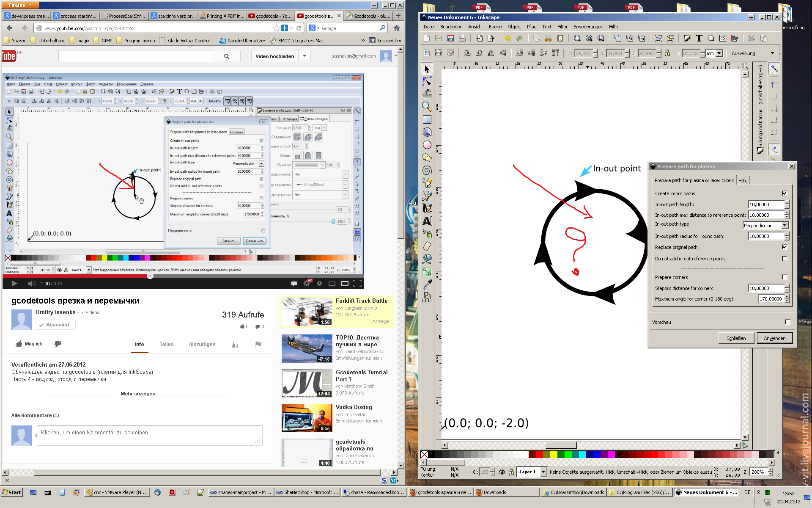Viewport: 812px width, 508px height.
Task: Click the YouTube video play button
Action: 14,283
